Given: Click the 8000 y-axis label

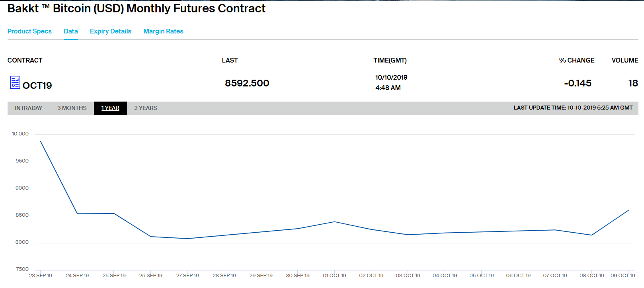Looking at the screenshot, I should click(22, 242).
